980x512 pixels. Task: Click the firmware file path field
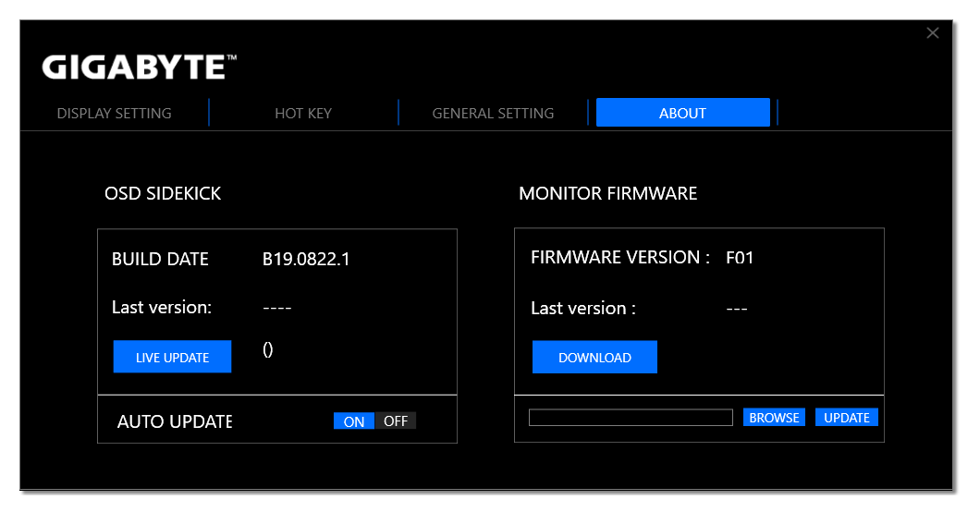point(631,418)
